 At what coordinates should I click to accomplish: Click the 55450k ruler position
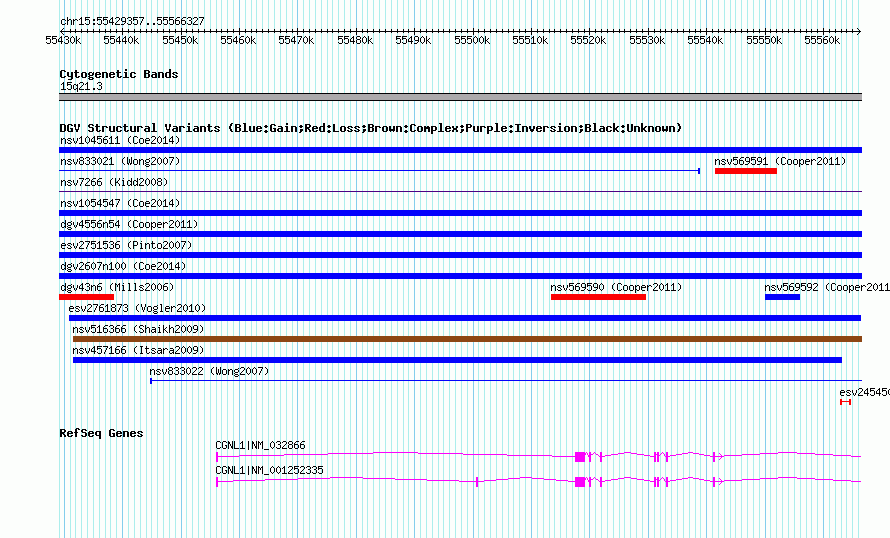[180, 40]
